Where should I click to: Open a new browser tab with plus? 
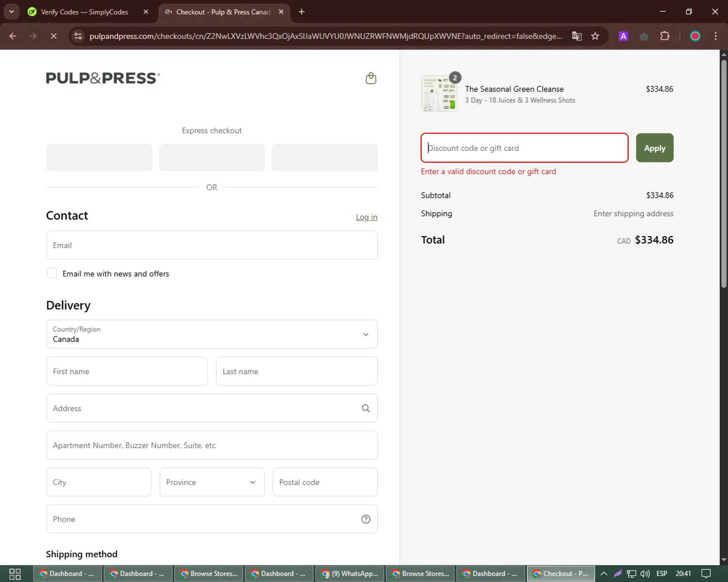click(301, 12)
